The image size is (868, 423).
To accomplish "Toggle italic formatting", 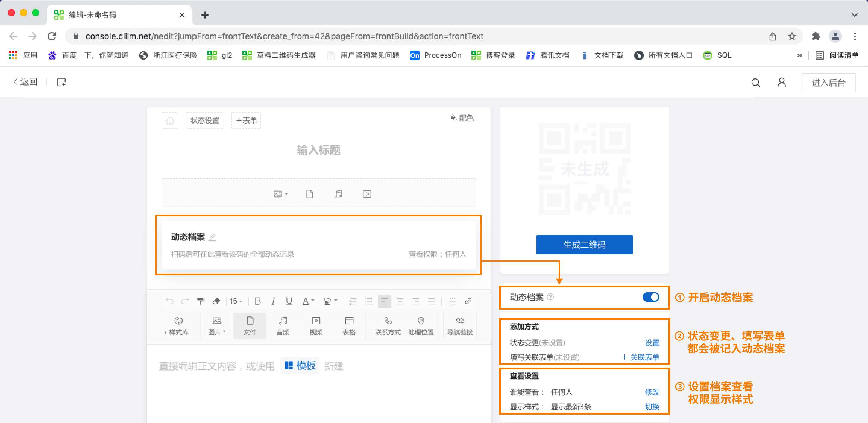I will coord(273,301).
